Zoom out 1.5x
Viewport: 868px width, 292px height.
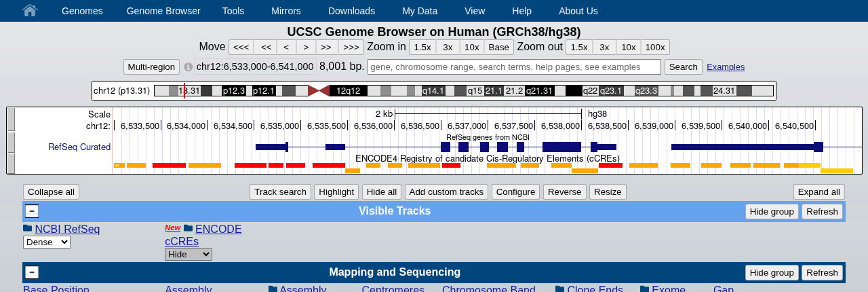579,47
